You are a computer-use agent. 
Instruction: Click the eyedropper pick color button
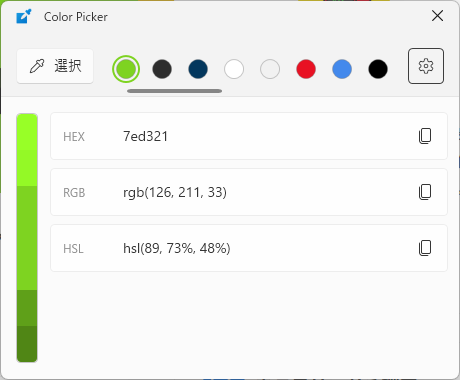coord(55,66)
